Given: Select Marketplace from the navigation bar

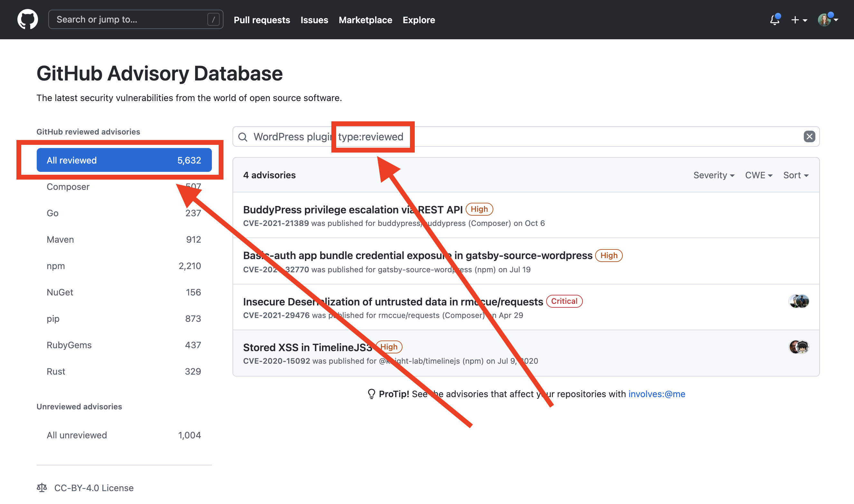Looking at the screenshot, I should click(x=365, y=20).
